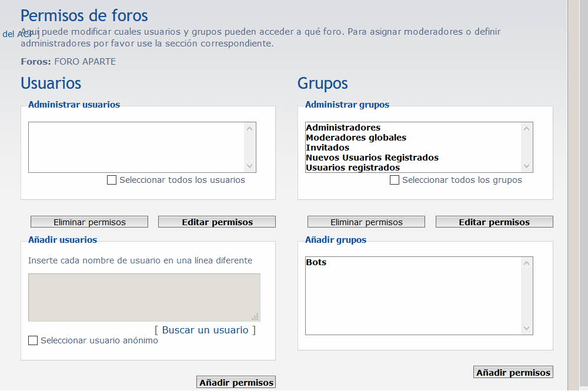Click the username entry textarea

point(144,298)
